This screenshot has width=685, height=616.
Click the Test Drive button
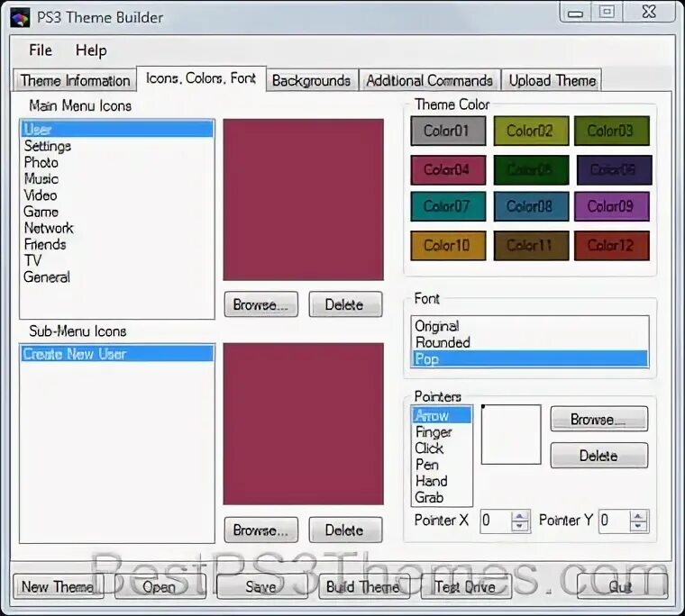click(466, 586)
